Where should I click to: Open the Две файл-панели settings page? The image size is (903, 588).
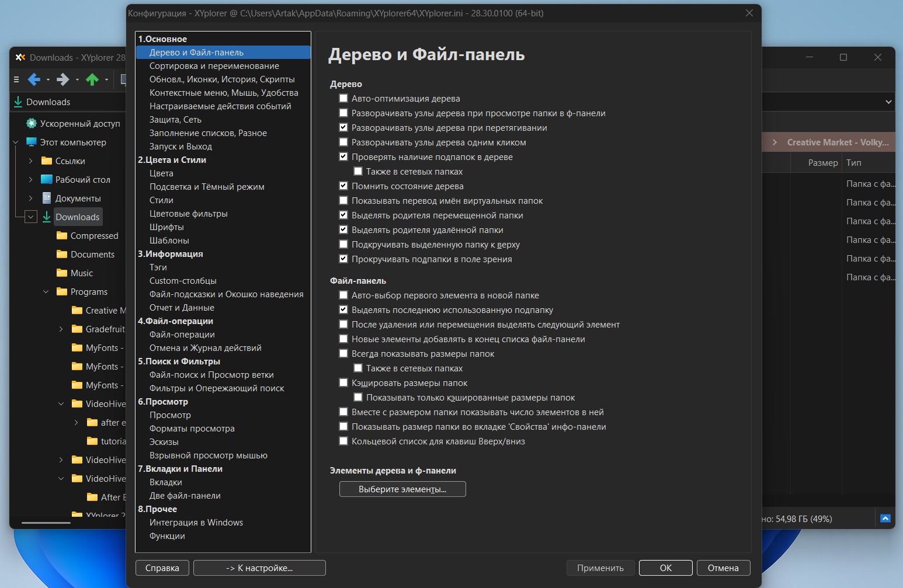tap(185, 496)
